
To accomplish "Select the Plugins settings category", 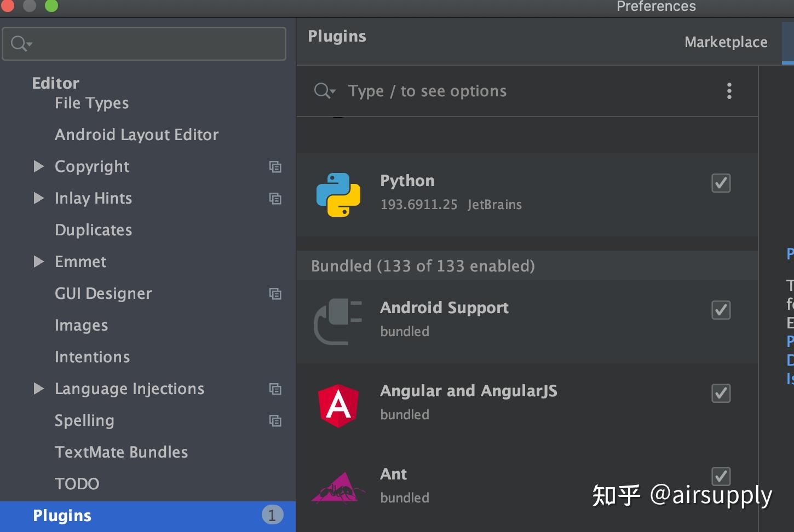I will (x=148, y=516).
